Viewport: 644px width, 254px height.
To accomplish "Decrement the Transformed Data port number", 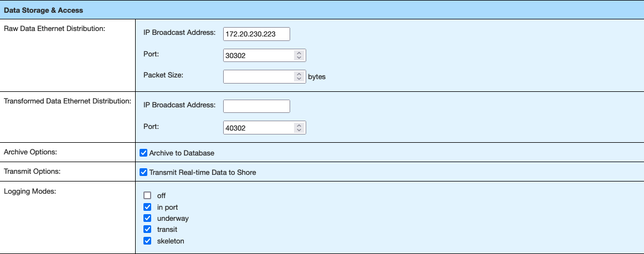I will [x=299, y=129].
